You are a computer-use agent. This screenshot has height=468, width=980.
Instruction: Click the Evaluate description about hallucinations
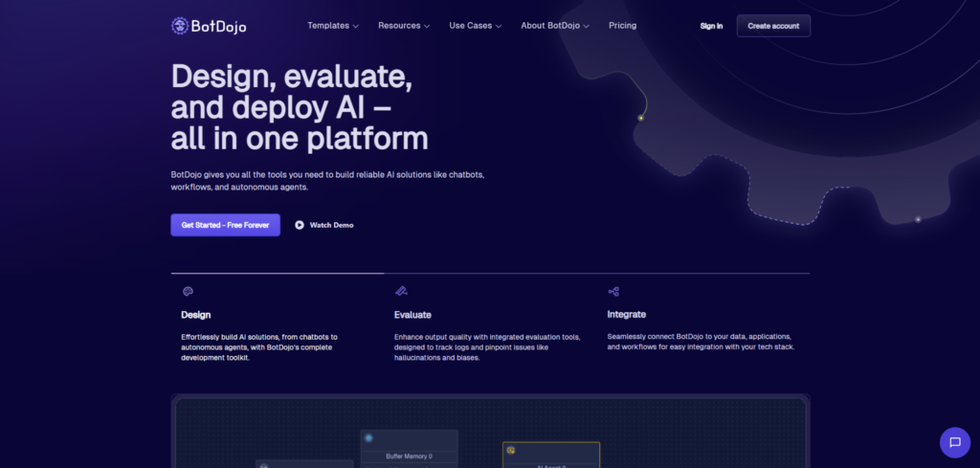[487, 347]
